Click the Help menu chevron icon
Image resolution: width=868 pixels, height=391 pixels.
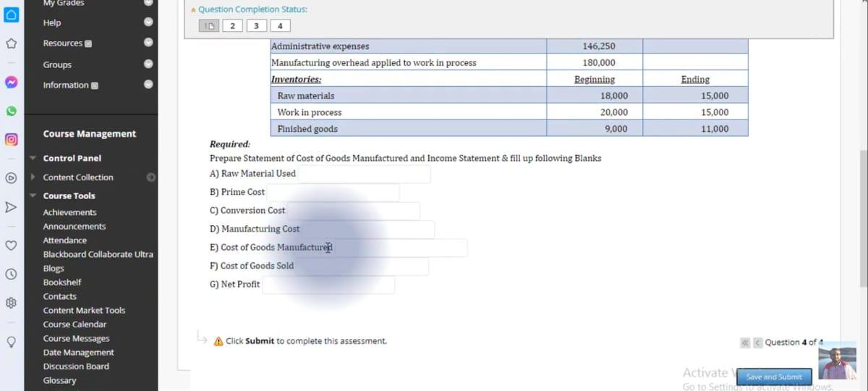tap(148, 22)
